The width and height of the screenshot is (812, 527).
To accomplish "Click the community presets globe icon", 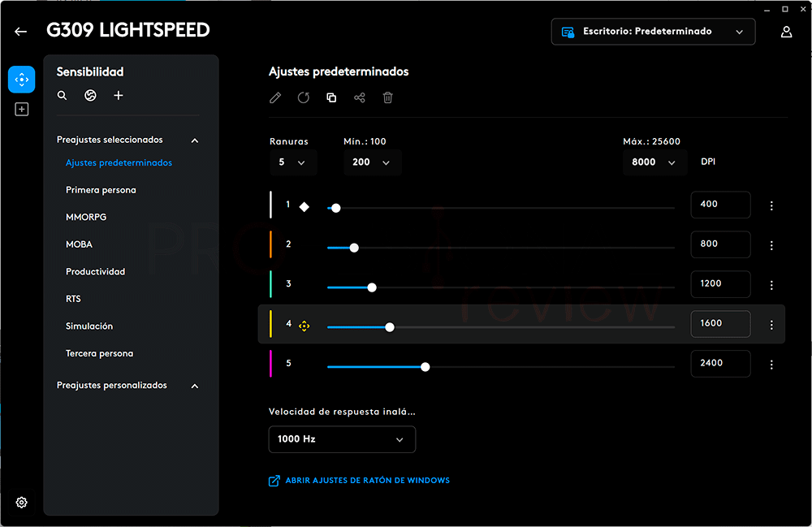I will (x=90, y=95).
